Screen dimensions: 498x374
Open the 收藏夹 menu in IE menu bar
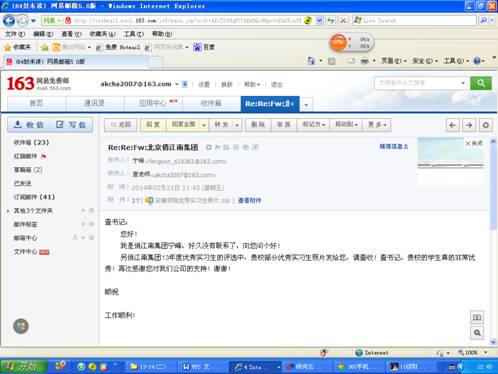[x=102, y=34]
